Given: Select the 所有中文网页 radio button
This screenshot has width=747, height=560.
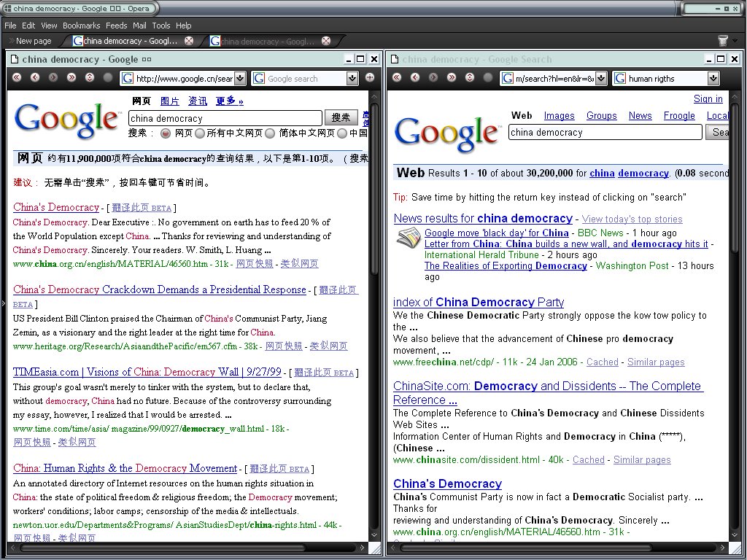Looking at the screenshot, I should [200, 133].
